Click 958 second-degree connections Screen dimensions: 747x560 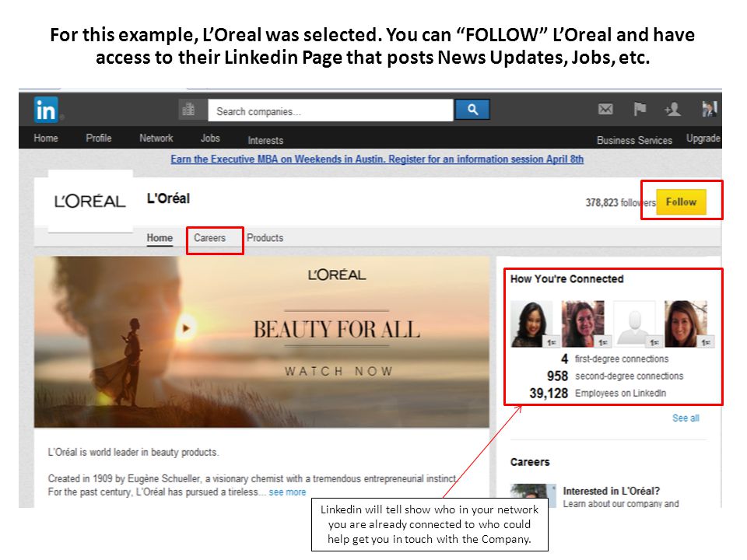(615, 376)
